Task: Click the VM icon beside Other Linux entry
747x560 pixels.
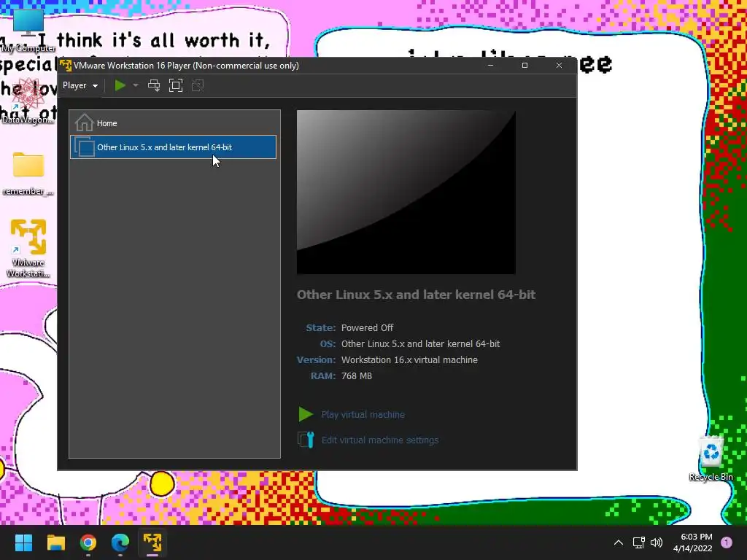Action: [85, 147]
